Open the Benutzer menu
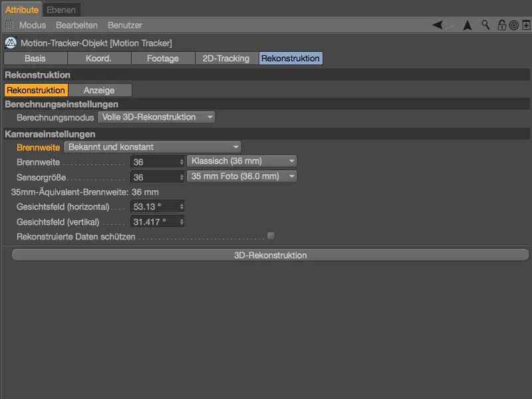 pyautogui.click(x=125, y=25)
